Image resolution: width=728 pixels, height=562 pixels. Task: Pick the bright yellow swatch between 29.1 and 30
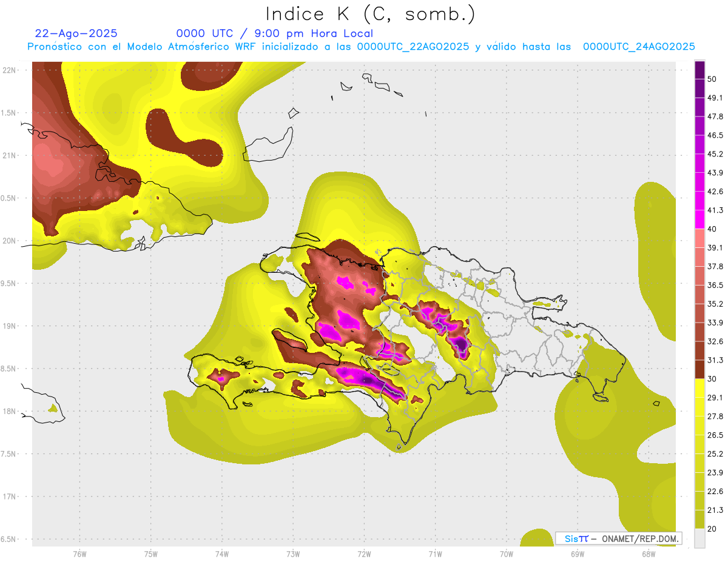[699, 388]
